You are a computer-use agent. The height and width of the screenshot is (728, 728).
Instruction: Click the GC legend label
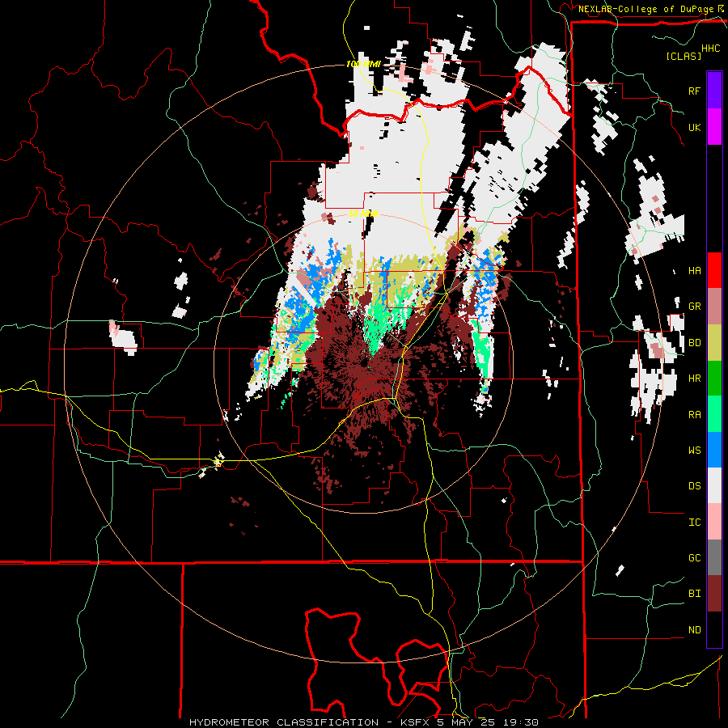pyautogui.click(x=694, y=558)
